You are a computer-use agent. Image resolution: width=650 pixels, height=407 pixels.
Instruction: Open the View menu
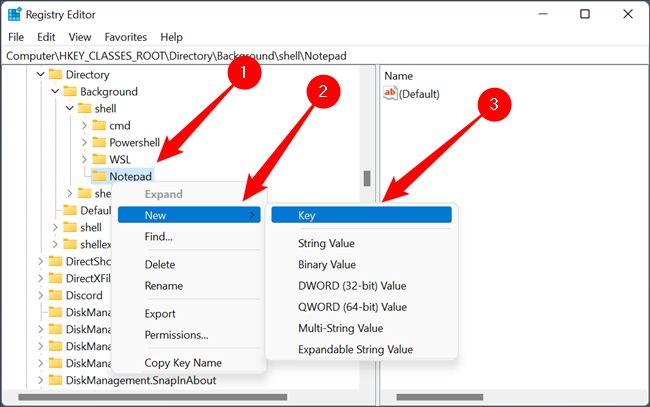point(80,37)
